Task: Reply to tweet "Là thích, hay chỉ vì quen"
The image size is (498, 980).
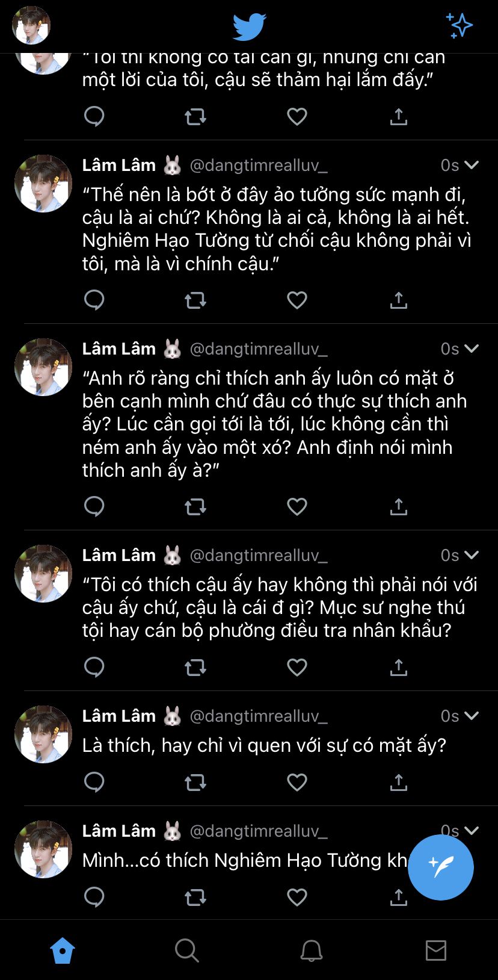Action: [x=94, y=782]
